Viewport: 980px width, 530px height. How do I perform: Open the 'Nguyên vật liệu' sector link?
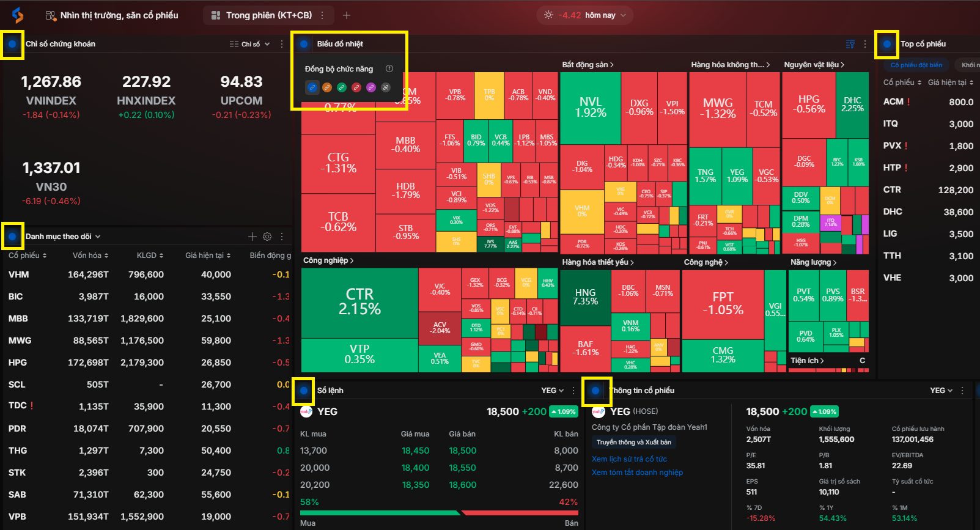coord(814,64)
